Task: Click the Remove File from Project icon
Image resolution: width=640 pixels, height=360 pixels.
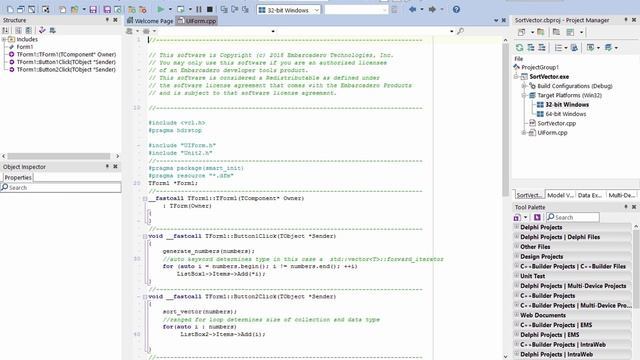Action: [x=142, y=9]
